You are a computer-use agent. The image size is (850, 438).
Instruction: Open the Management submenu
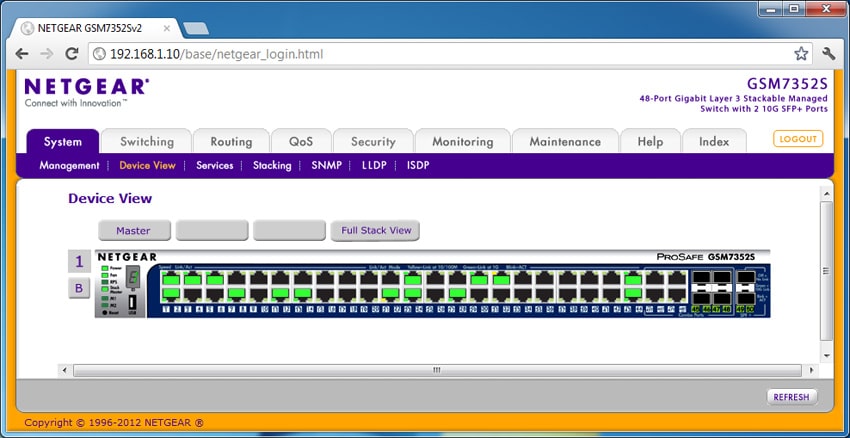tap(69, 165)
